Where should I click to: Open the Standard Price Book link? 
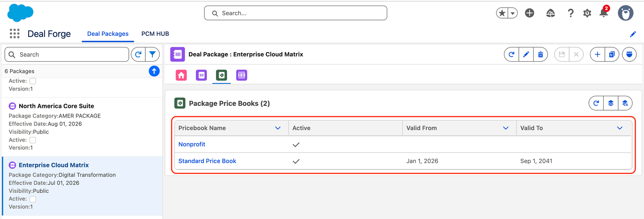[x=207, y=161]
